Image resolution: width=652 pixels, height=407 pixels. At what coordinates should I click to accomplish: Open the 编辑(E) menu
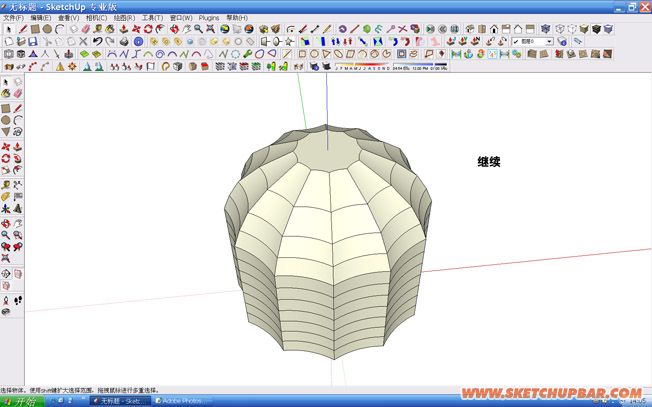pyautogui.click(x=40, y=18)
